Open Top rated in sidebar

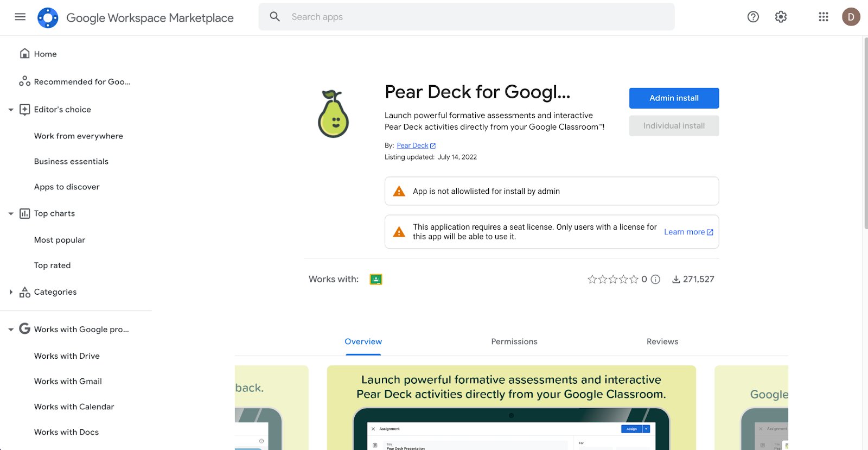[x=52, y=265]
